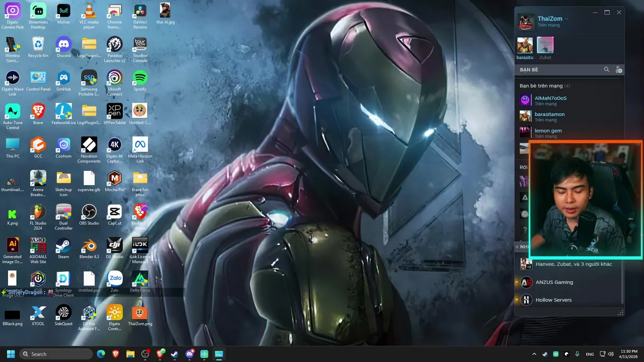Launch Ubisoft Connect desktop icon
The width and height of the screenshot is (644, 362).
(115, 83)
